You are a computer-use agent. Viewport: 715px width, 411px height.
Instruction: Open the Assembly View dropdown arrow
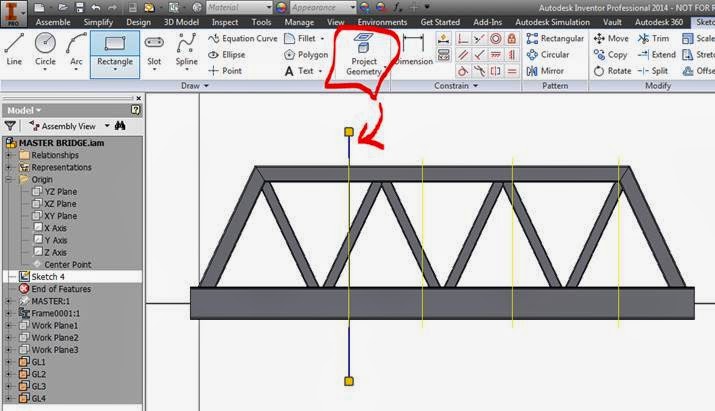pyautogui.click(x=107, y=126)
